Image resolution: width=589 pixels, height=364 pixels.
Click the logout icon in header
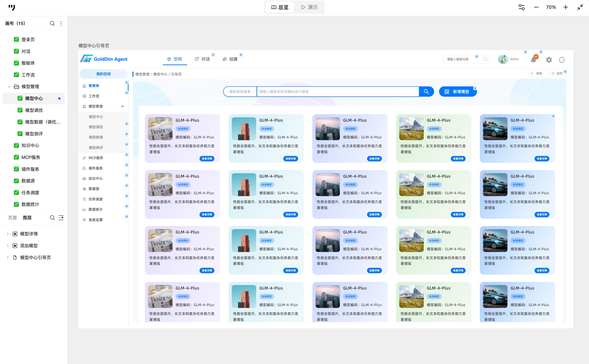tap(562, 60)
